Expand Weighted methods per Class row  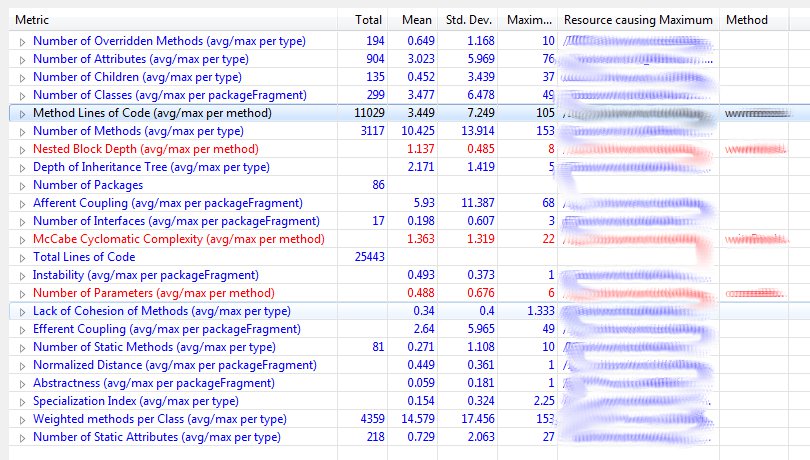pyautogui.click(x=22, y=420)
